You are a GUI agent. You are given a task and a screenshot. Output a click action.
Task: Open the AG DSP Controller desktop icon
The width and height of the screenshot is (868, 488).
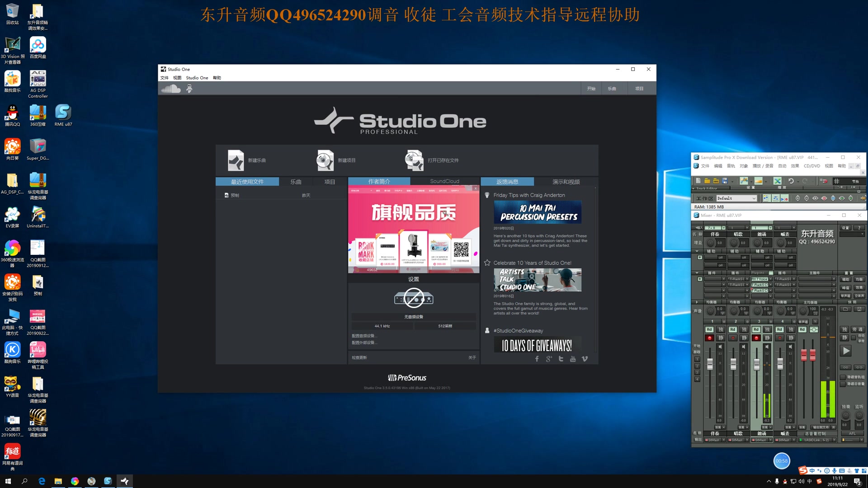click(x=38, y=84)
